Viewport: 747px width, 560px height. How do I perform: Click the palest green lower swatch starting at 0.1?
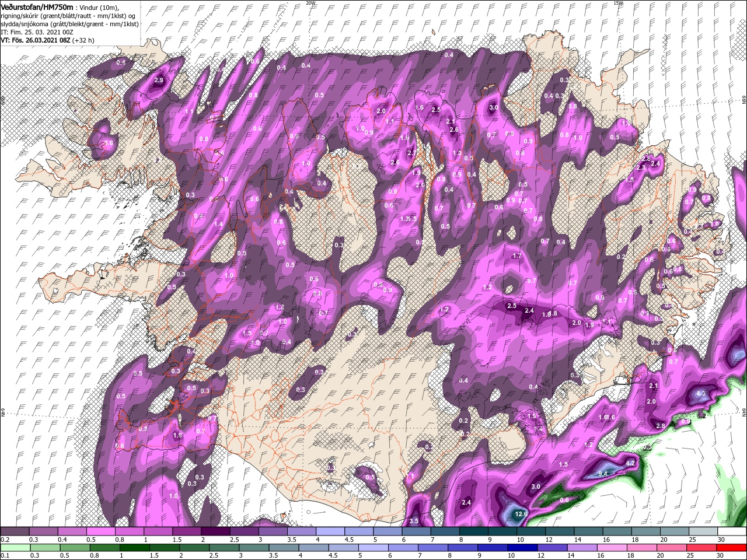pyautogui.click(x=15, y=548)
